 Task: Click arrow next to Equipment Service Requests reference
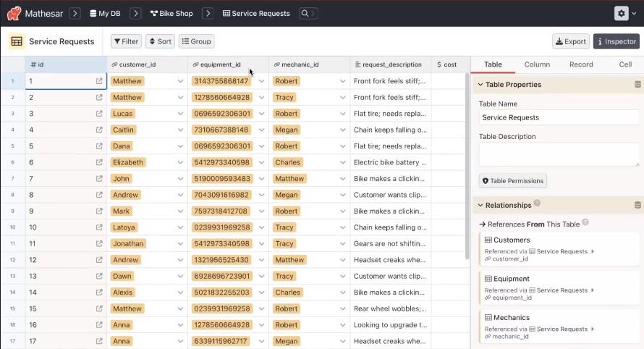click(x=593, y=290)
